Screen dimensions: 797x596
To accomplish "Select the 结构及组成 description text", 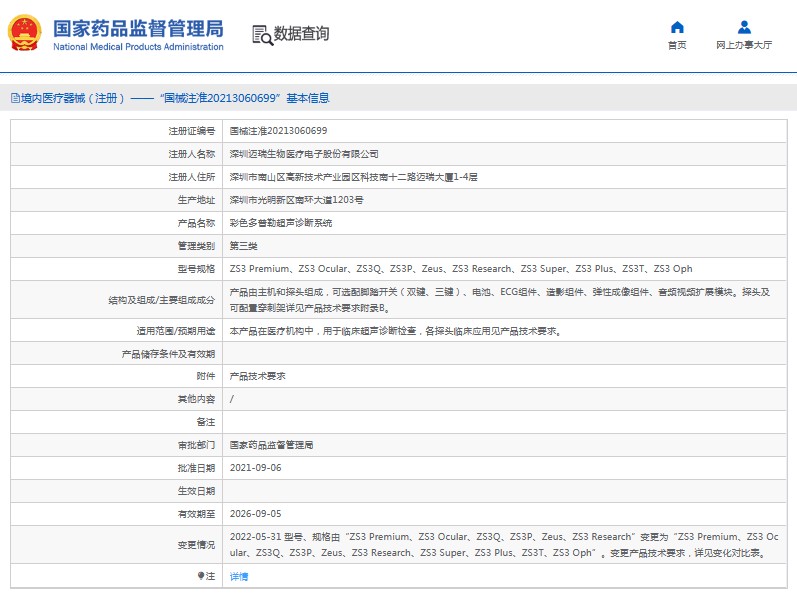I will click(500, 300).
